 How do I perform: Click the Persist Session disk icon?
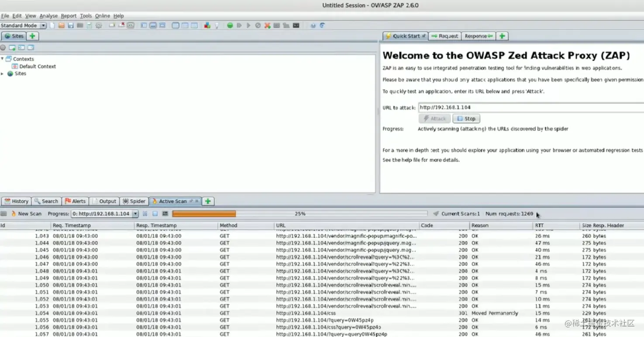[71, 25]
